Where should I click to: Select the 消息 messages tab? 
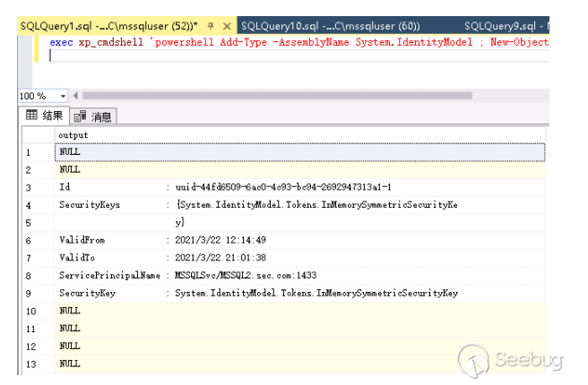click(93, 117)
